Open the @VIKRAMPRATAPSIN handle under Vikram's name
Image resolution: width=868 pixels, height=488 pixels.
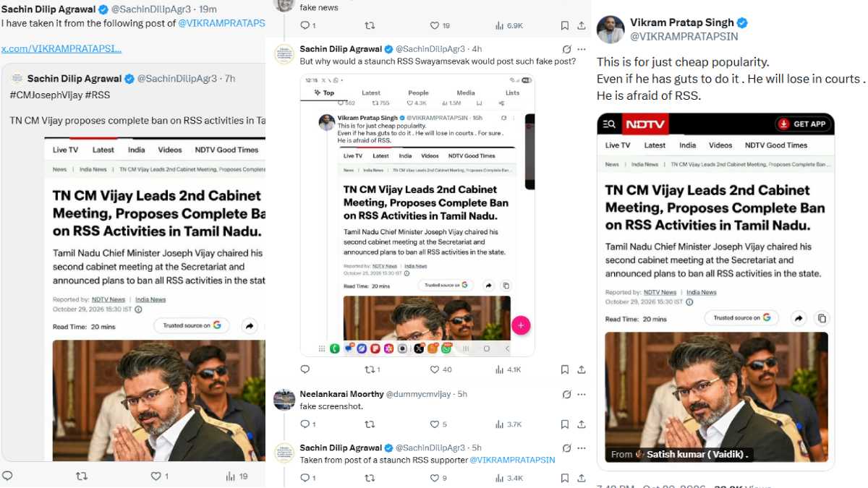pyautogui.click(x=684, y=36)
